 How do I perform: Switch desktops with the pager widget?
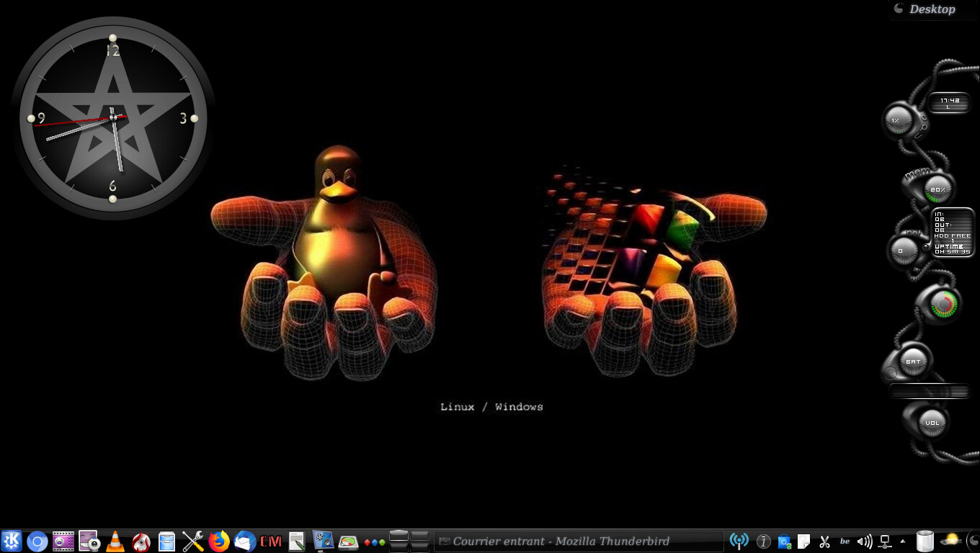pyautogui.click(x=409, y=541)
